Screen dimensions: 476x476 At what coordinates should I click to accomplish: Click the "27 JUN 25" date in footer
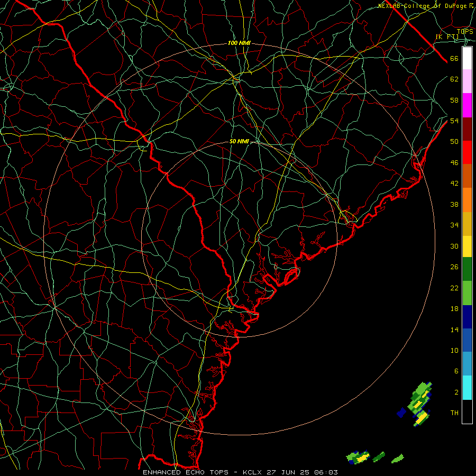[289, 472]
